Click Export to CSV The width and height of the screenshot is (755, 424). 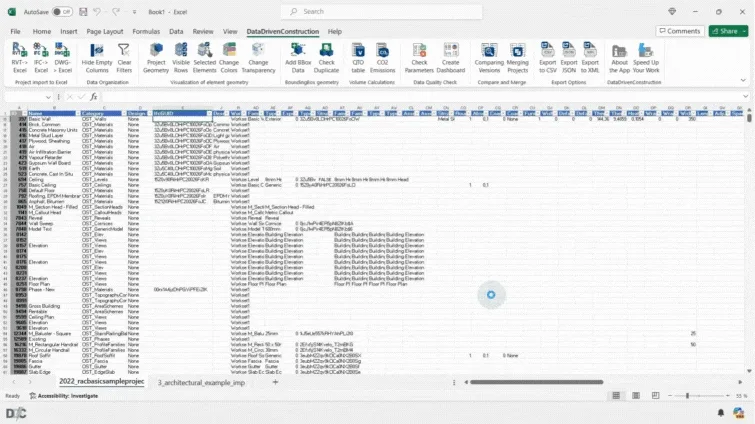[x=547, y=58]
